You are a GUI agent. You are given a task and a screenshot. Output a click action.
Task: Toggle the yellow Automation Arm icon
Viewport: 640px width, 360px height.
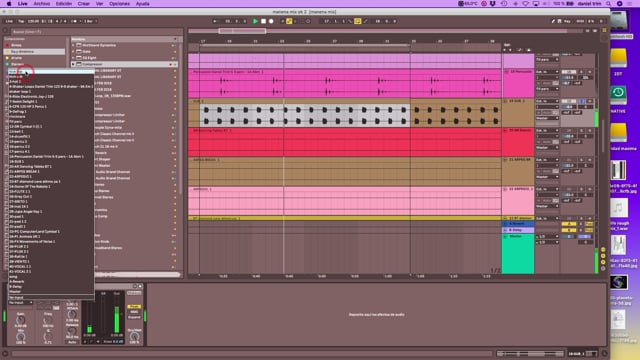click(x=289, y=21)
